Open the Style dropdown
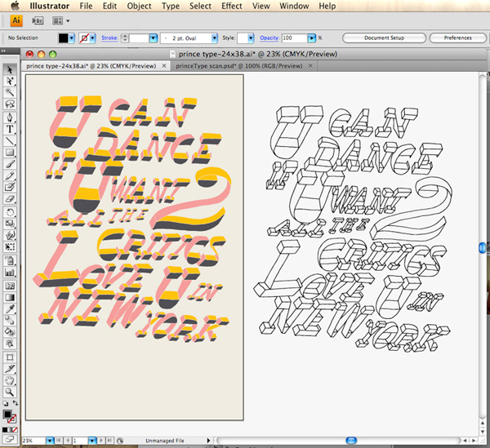Viewport: 490px width, 448px height. pyautogui.click(x=251, y=38)
